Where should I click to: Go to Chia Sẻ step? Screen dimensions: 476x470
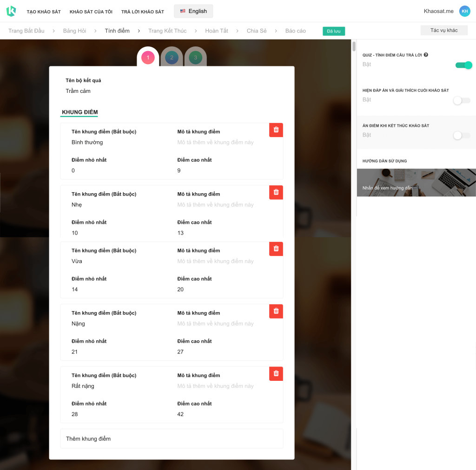[x=257, y=31]
